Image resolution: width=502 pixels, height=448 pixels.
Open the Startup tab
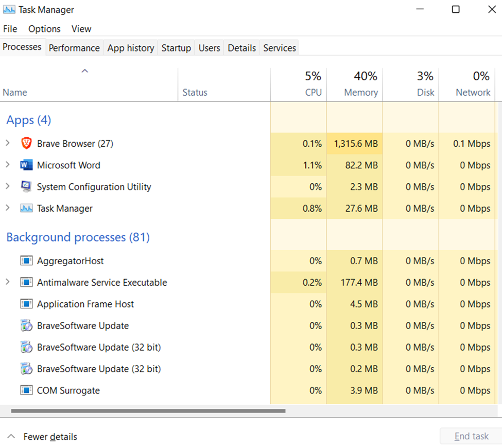176,48
